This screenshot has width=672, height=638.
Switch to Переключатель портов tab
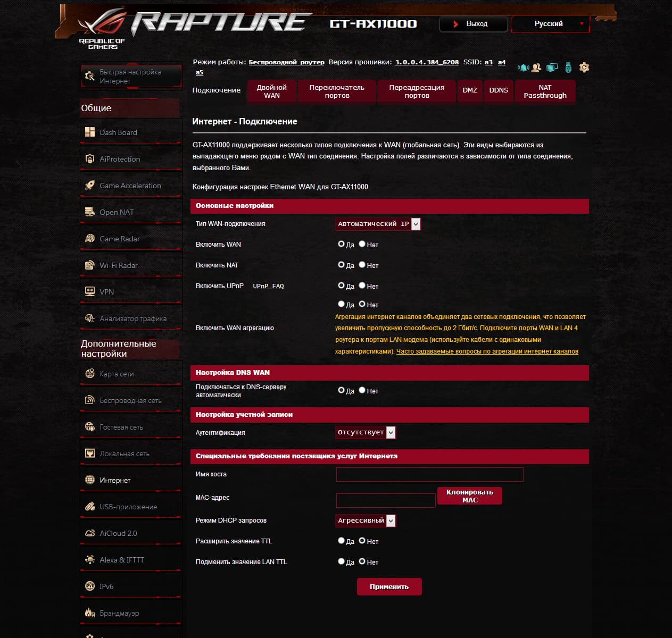coord(337,91)
